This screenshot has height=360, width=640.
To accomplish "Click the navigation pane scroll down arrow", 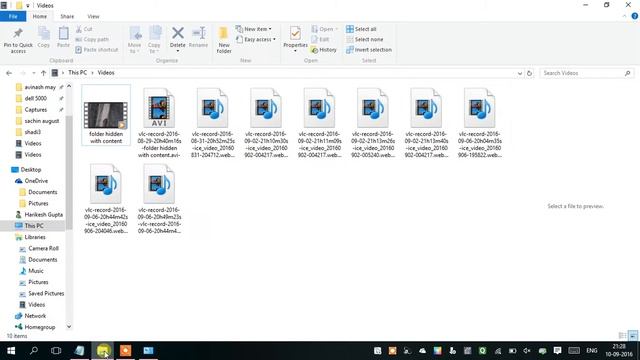I will pyautogui.click(x=69, y=327).
